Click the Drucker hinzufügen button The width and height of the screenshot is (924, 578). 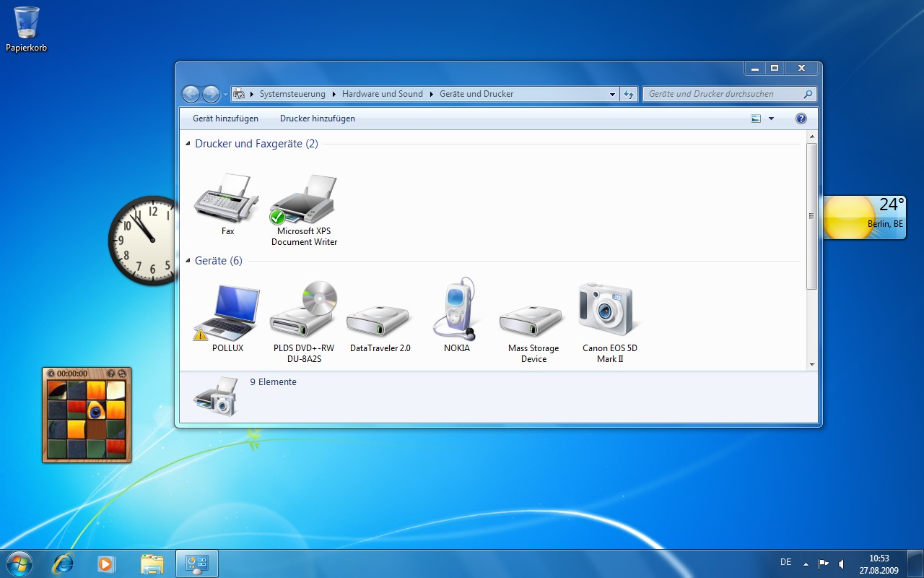click(318, 118)
